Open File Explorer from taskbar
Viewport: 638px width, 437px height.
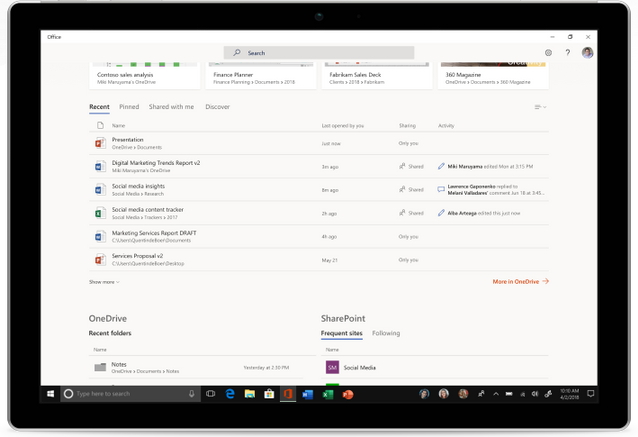coord(249,393)
